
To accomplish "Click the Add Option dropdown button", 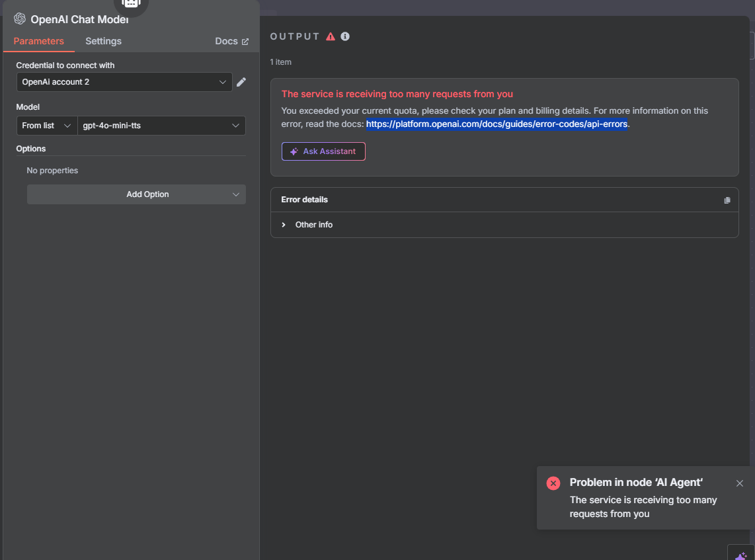I will click(x=136, y=194).
